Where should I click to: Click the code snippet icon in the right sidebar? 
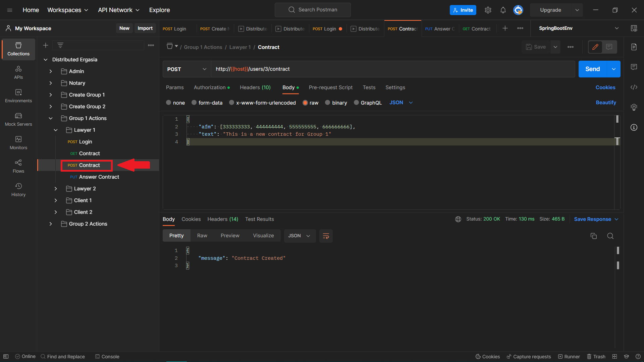click(634, 87)
